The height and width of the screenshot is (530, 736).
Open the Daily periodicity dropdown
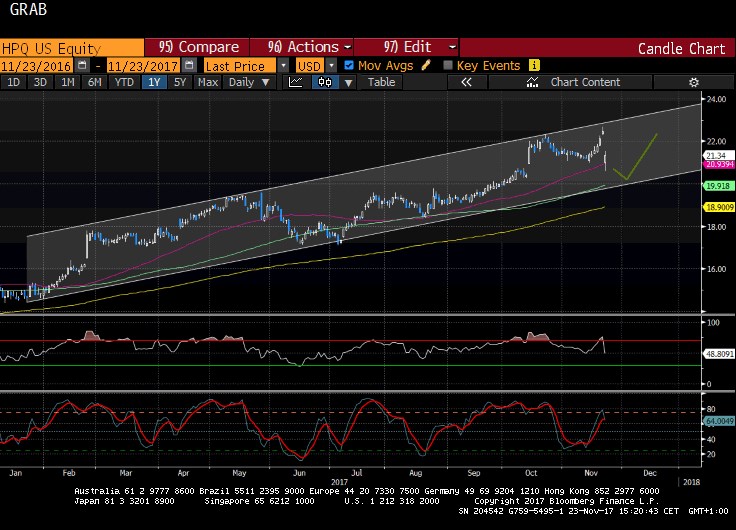249,82
